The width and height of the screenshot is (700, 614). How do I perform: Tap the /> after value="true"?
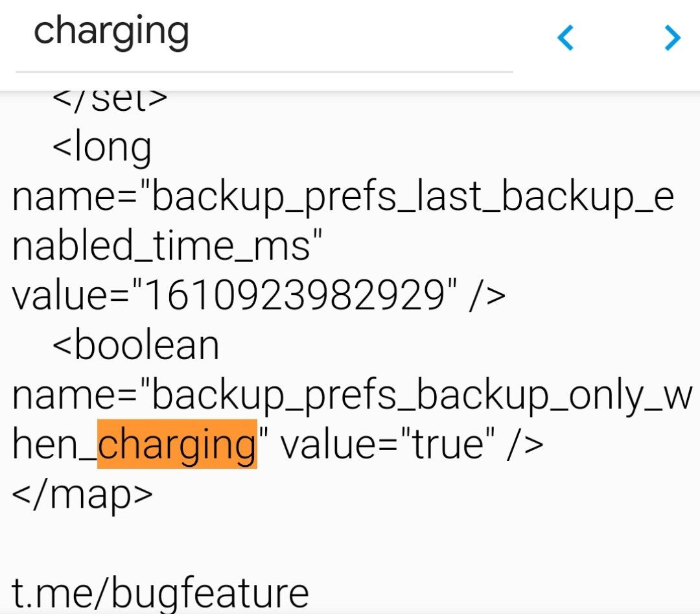click(x=525, y=444)
